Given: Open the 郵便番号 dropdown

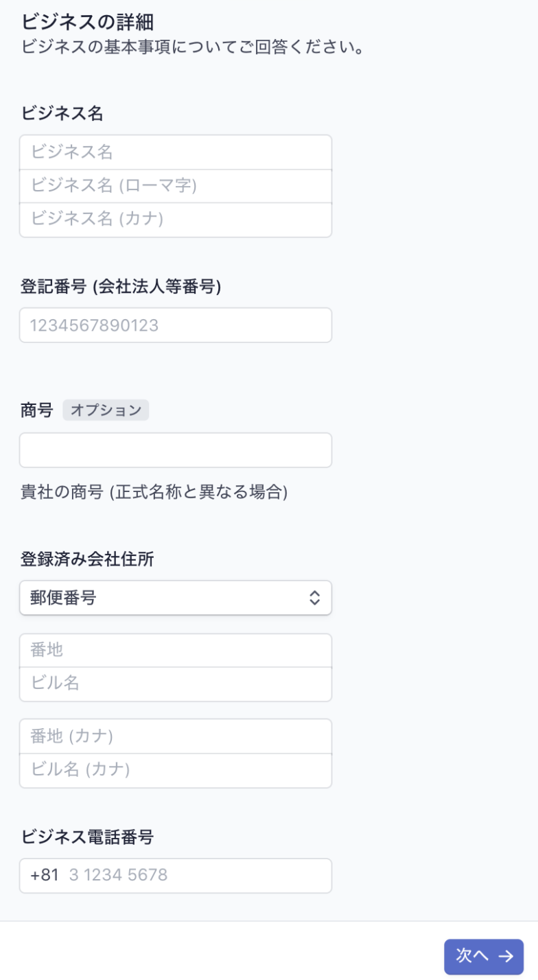Looking at the screenshot, I should click(176, 598).
